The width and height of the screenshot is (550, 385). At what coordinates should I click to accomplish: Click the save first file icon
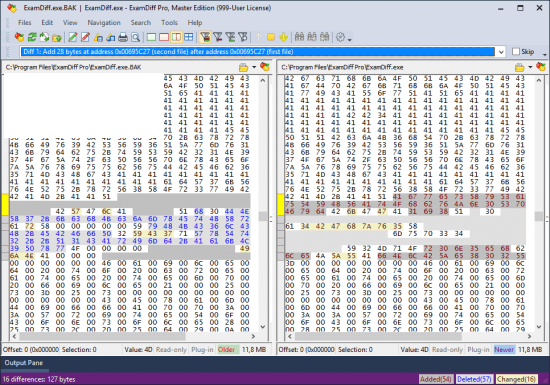98,37
